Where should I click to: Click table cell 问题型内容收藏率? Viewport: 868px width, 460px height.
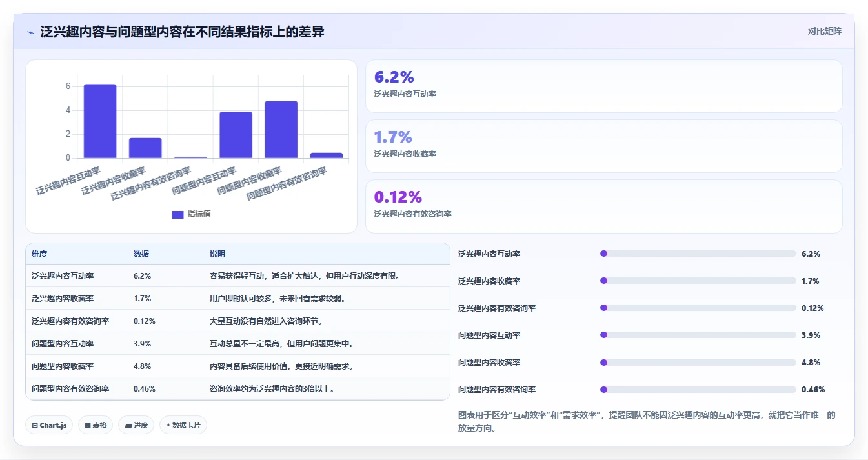(63, 366)
